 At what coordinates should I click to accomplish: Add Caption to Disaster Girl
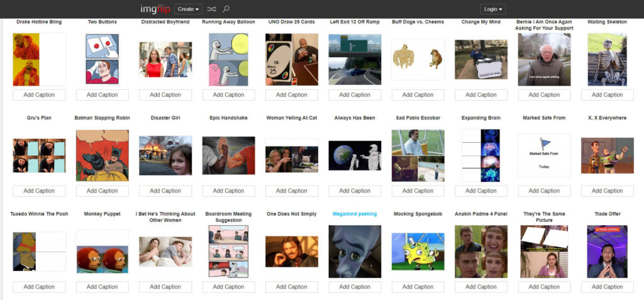[165, 191]
